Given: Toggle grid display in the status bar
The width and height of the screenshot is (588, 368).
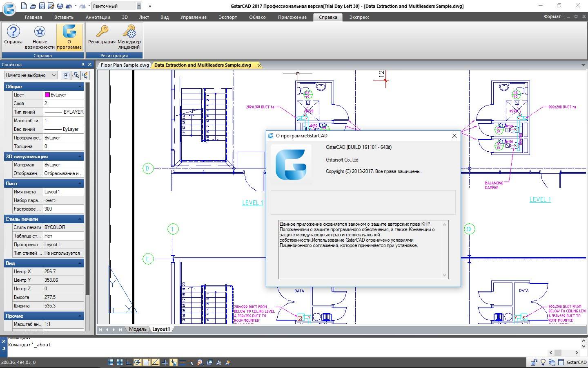Looking at the screenshot, I should point(120,362).
